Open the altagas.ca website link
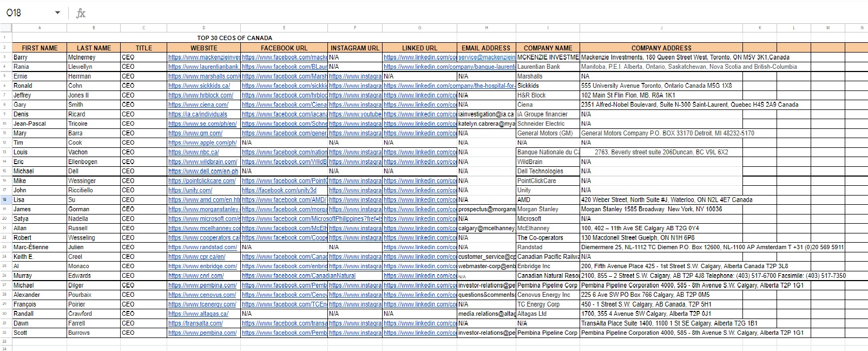The height and width of the screenshot is (351, 868). 198,314
